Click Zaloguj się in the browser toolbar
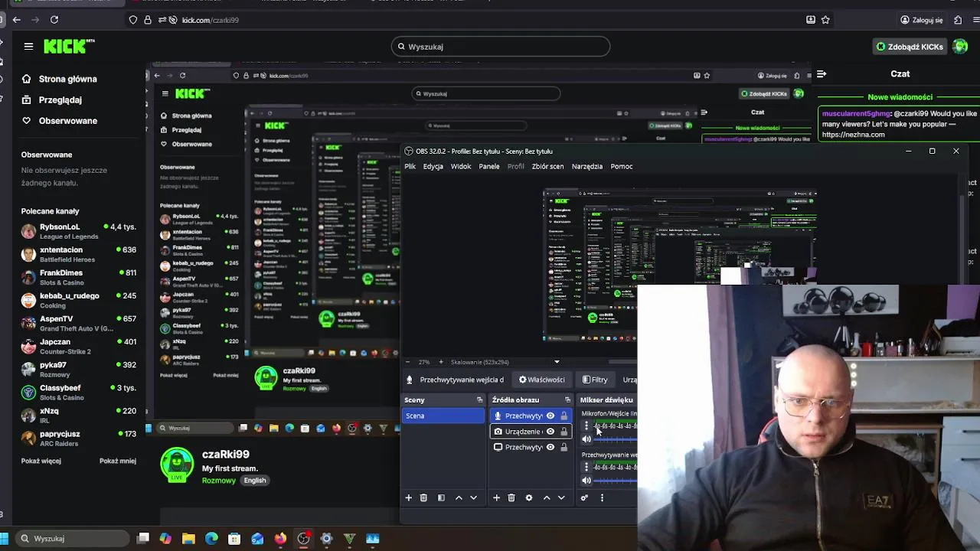This screenshot has width=980, height=551. point(922,20)
